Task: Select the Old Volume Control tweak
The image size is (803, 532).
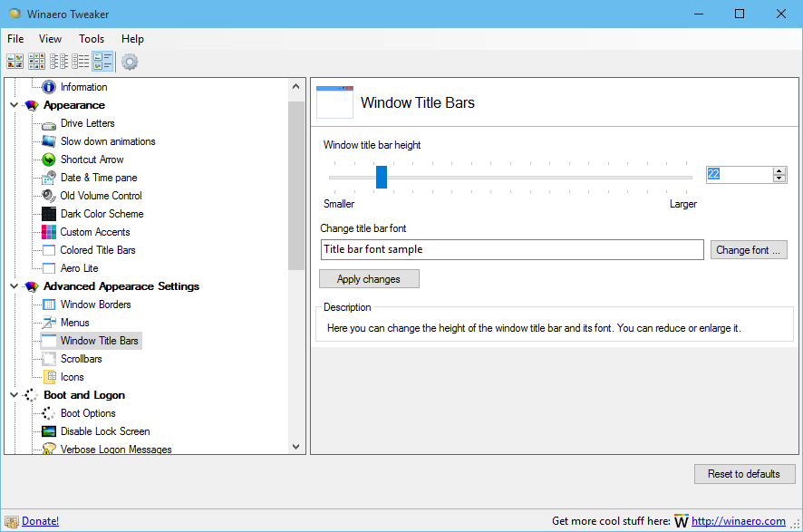Action: [101, 195]
